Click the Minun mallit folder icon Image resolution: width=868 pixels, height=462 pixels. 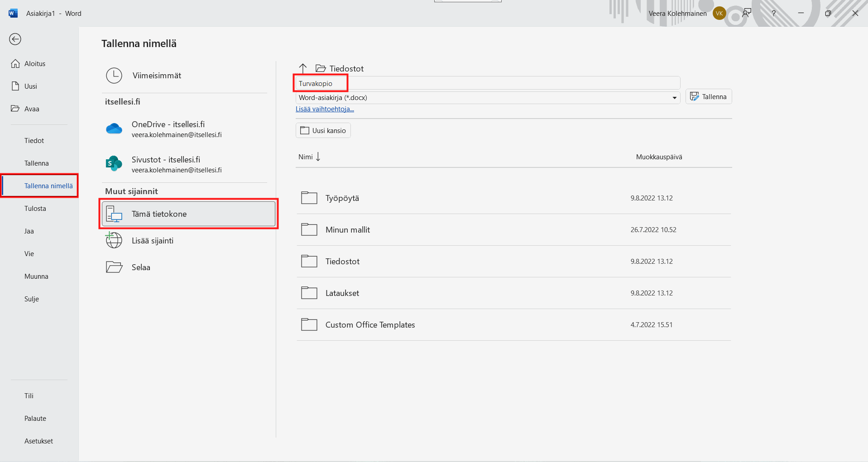click(309, 229)
